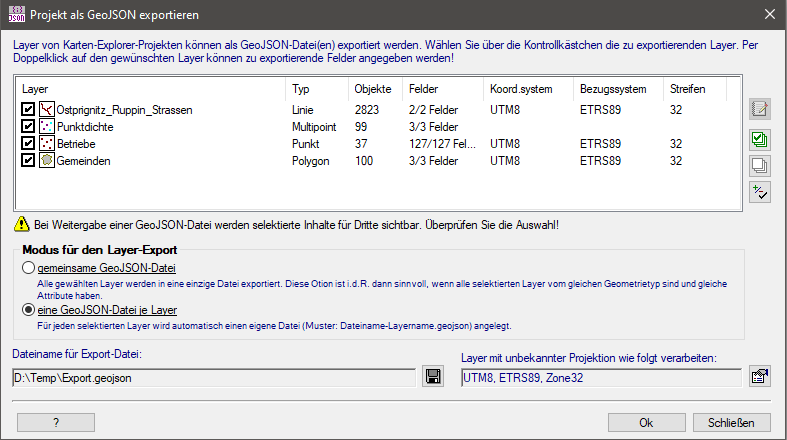Select the Ostprignitz_Ruppin_Strassen layer name
This screenshot has height=440, width=787.
pos(124,110)
